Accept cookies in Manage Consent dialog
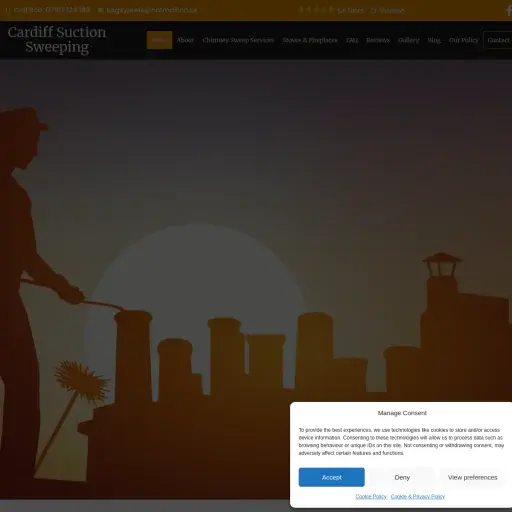Screen dimensions: 512x512 332,477
